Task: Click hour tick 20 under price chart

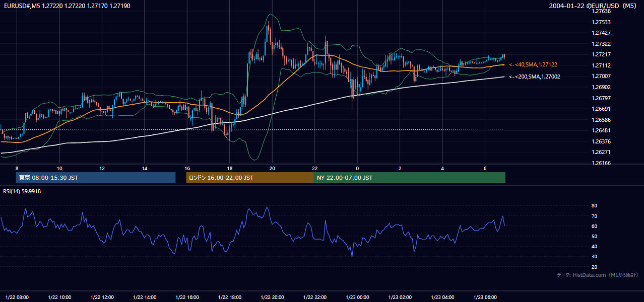Action: click(272, 168)
